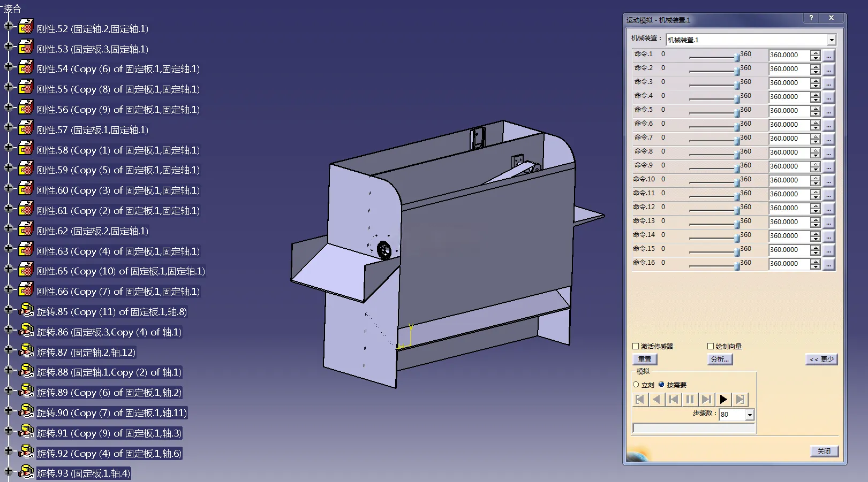Open the 步骤数 dropdown
The width and height of the screenshot is (868, 482).
750,415
